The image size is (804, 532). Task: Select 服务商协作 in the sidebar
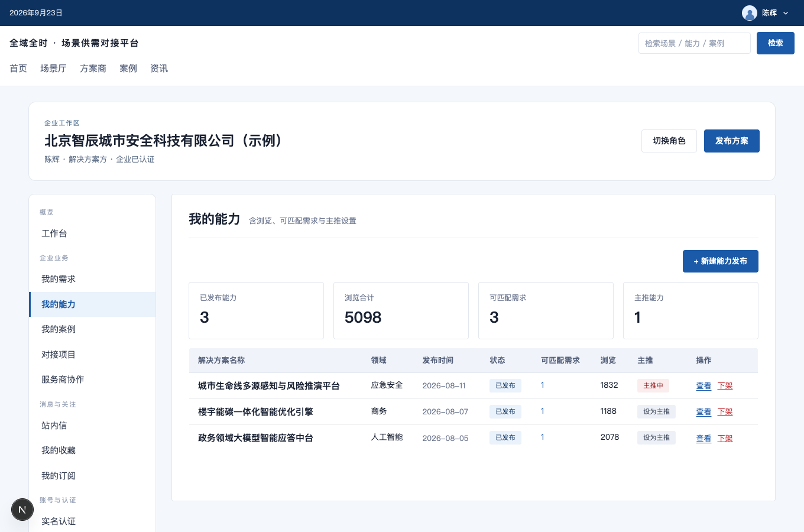92,379
